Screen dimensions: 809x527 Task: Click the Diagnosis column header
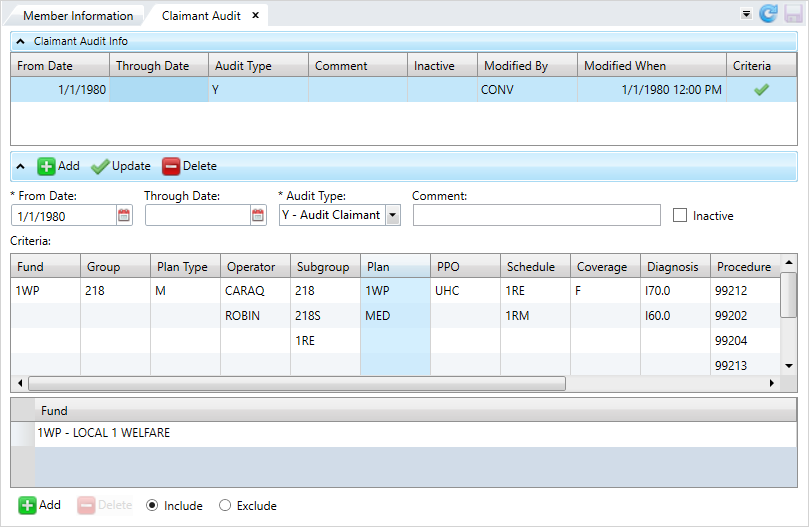pyautogui.click(x=676, y=267)
